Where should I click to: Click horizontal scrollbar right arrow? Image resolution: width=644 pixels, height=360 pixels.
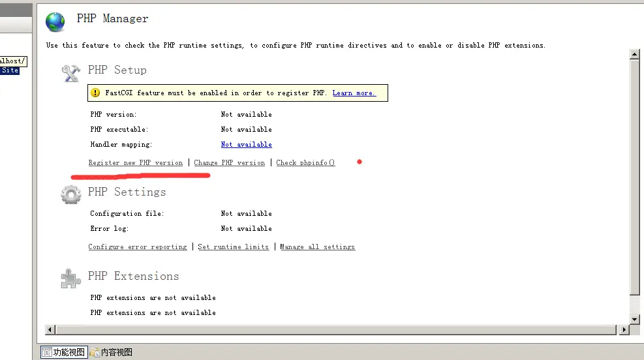tap(624, 329)
